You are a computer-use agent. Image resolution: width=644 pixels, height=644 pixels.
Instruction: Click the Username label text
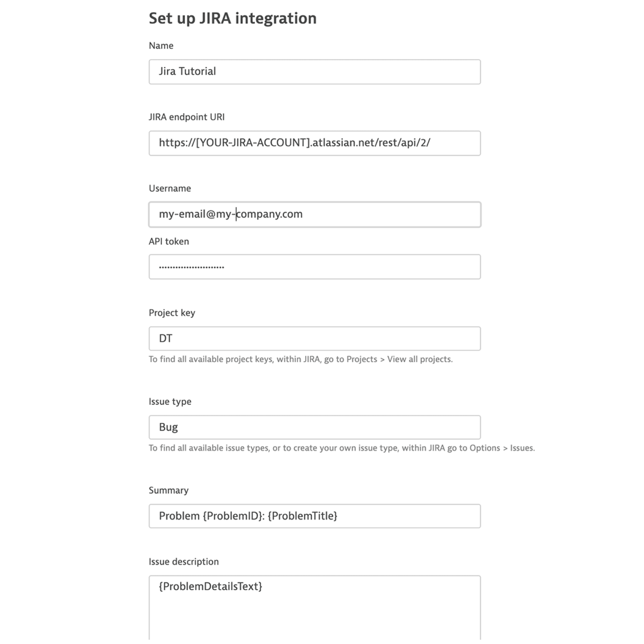(169, 188)
